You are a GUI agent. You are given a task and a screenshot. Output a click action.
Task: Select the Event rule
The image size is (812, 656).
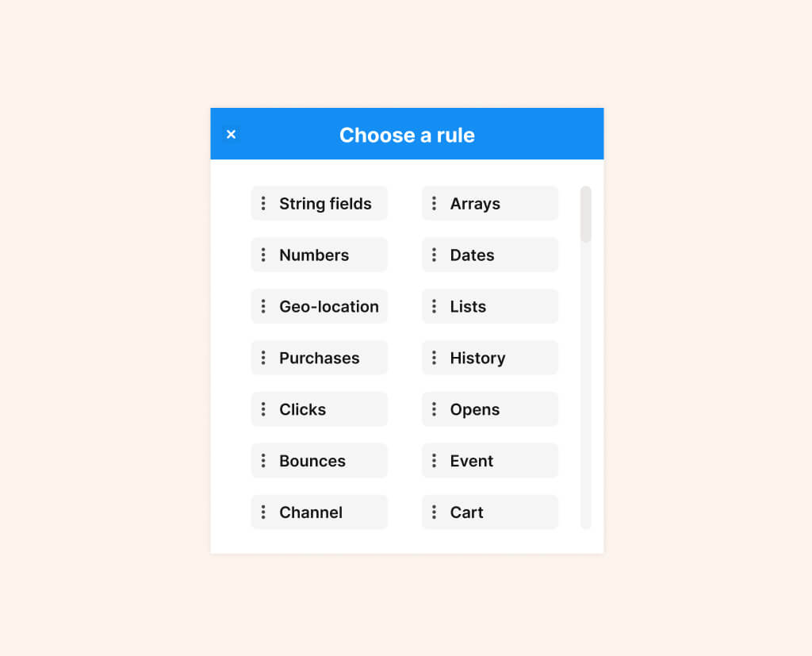tap(471, 461)
